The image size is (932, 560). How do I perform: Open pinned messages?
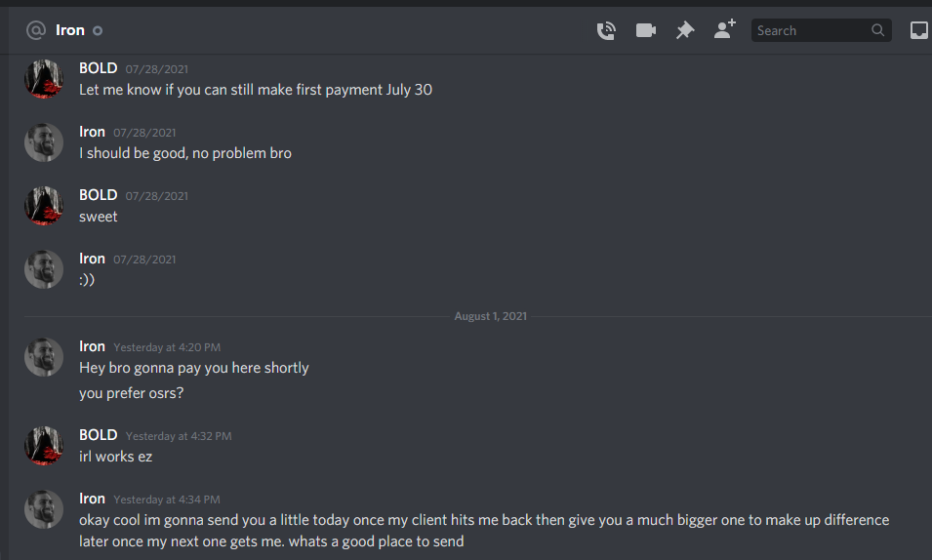coord(685,30)
